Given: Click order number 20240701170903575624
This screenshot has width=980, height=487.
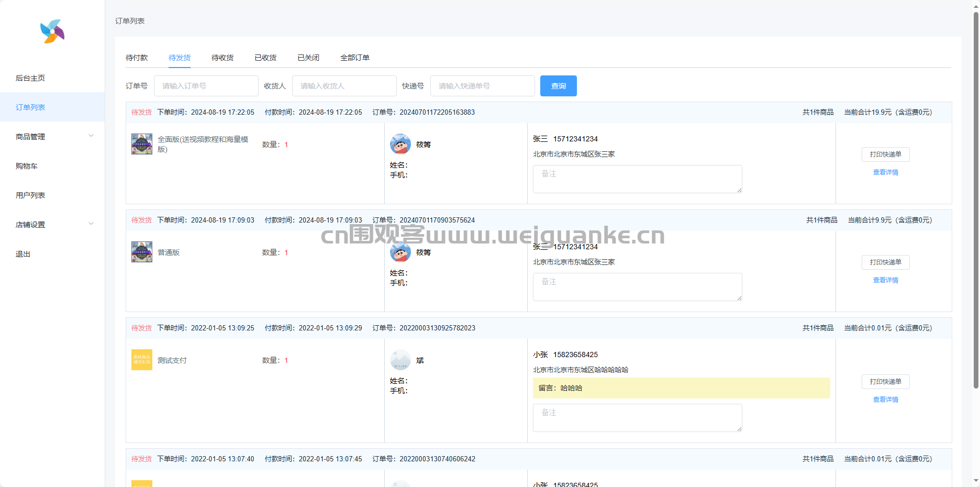Looking at the screenshot, I should pyautogui.click(x=437, y=220).
